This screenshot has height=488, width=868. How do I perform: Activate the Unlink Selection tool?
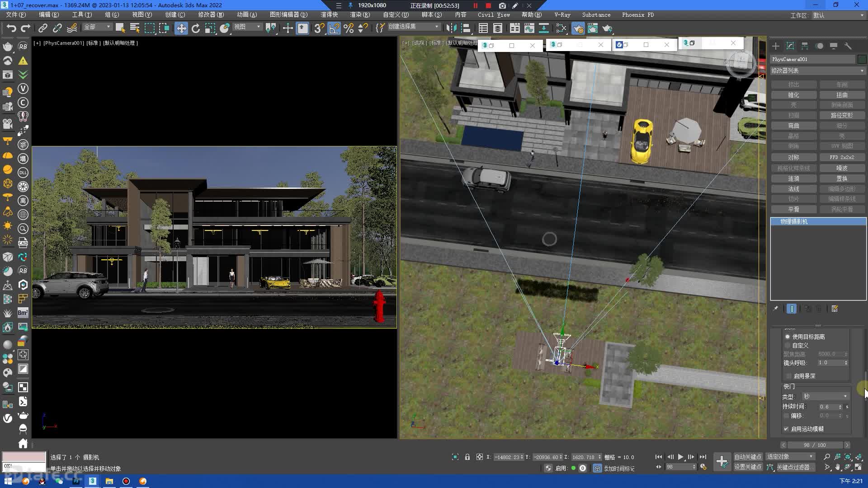pos(57,28)
